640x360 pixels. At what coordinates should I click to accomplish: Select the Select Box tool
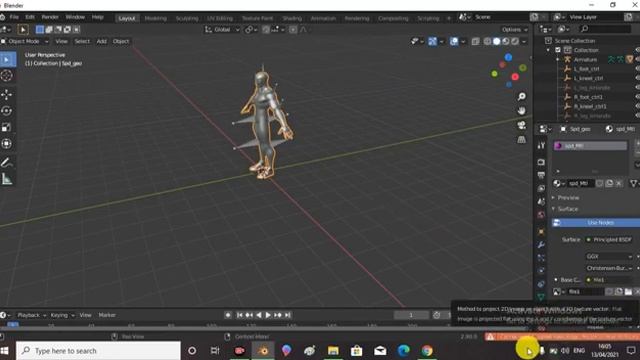point(7,60)
